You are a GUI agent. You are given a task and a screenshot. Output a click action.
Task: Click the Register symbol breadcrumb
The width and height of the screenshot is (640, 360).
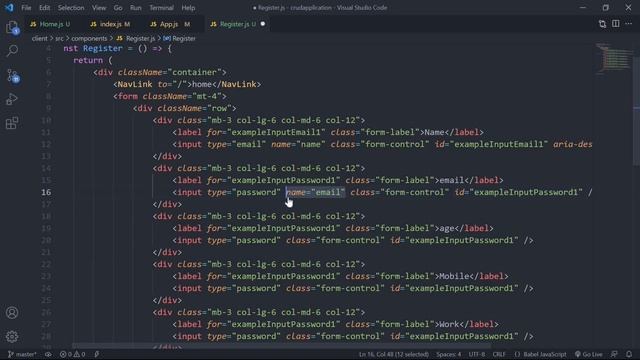[180, 38]
